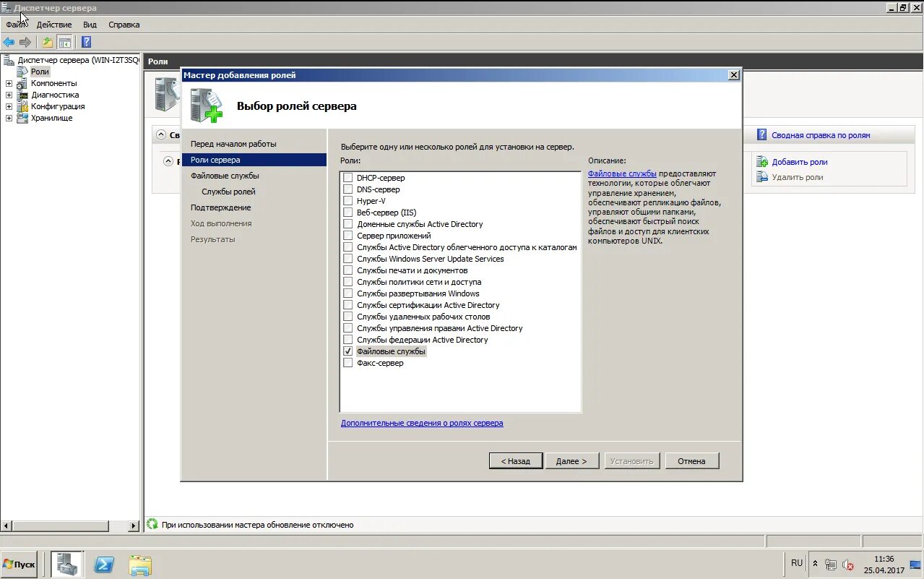Click the Конфигурация tree icon
The image size is (924, 579).
click(22, 106)
